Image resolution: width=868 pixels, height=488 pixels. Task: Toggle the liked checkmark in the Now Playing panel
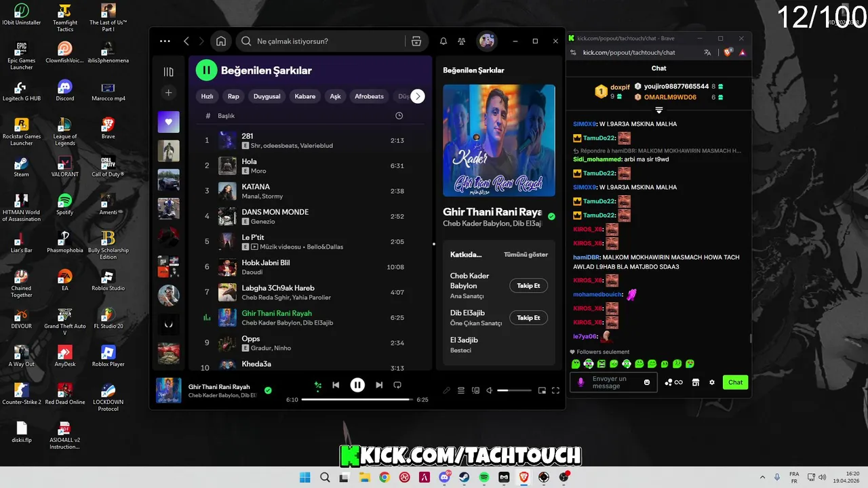(551, 217)
